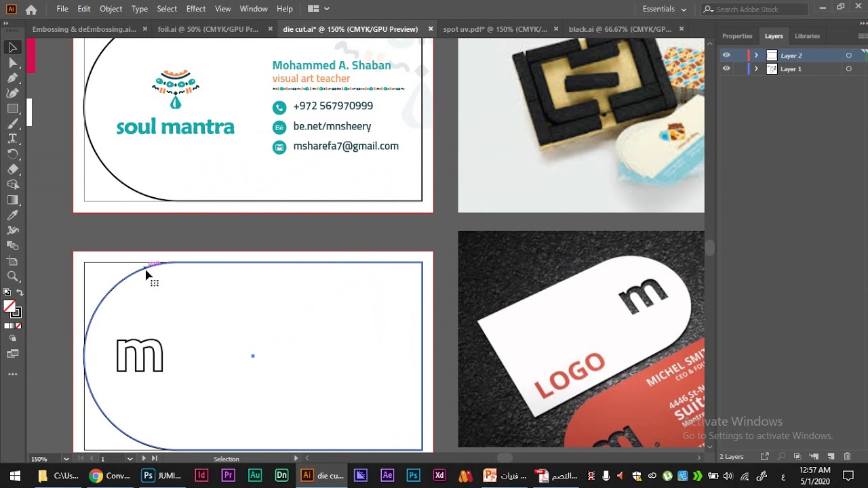
Task: Expand Layer 1 contents
Action: [756, 69]
